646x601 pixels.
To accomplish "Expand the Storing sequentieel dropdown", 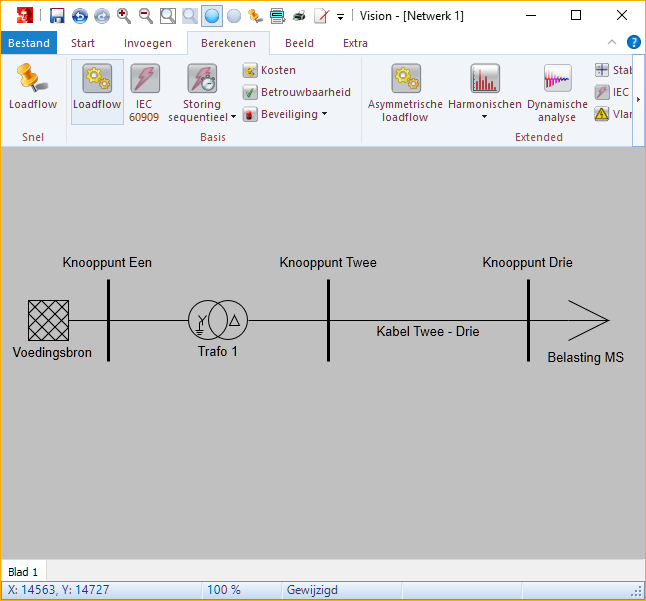I will [233, 117].
